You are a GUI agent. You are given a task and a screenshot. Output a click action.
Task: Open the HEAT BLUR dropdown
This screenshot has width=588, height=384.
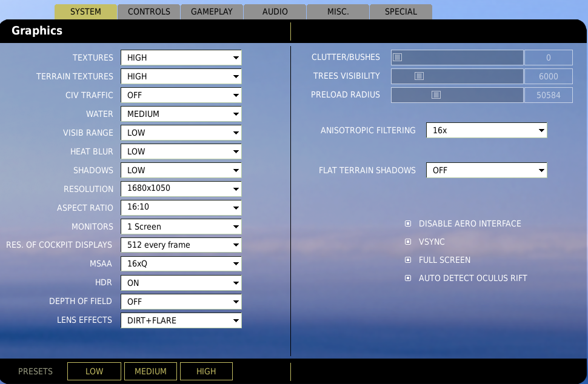click(181, 151)
